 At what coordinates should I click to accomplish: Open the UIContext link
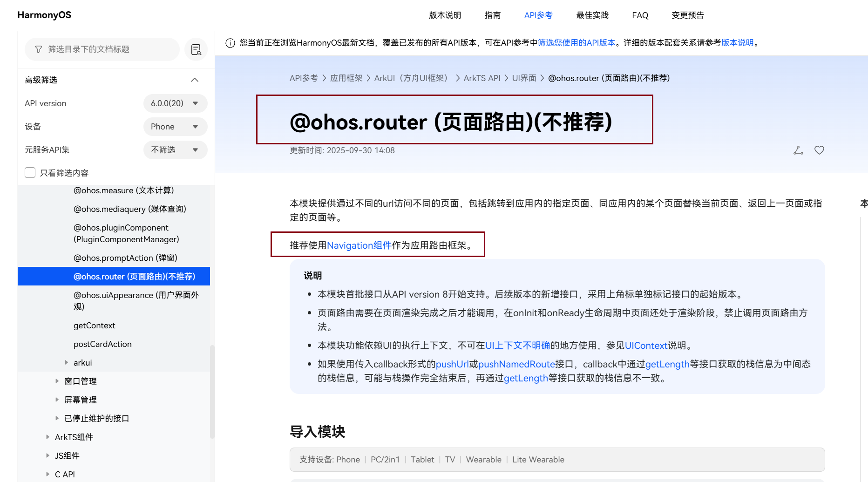[646, 346]
